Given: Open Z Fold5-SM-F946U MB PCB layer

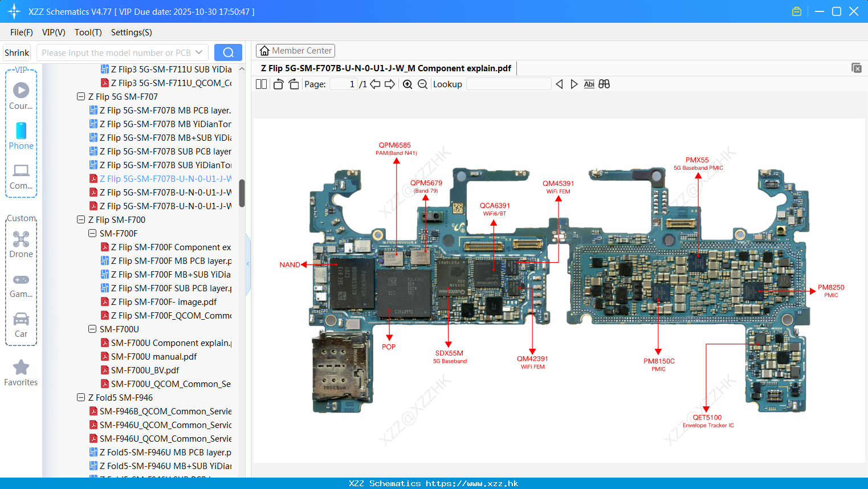Looking at the screenshot, I should pyautogui.click(x=160, y=452).
